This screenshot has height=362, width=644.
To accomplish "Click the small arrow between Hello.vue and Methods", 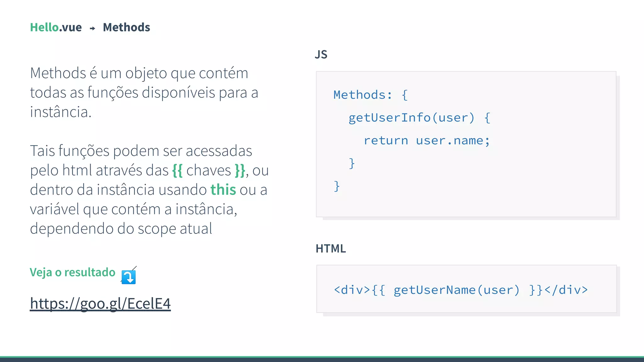I will click(x=92, y=29).
